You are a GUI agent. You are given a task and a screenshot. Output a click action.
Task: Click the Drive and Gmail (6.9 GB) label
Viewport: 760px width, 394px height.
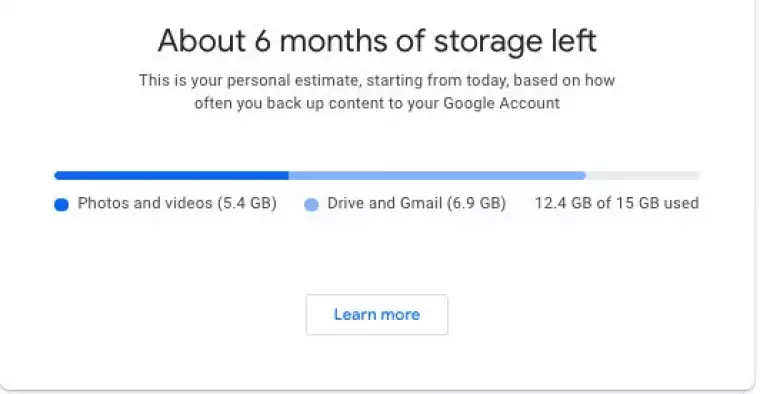click(x=416, y=203)
